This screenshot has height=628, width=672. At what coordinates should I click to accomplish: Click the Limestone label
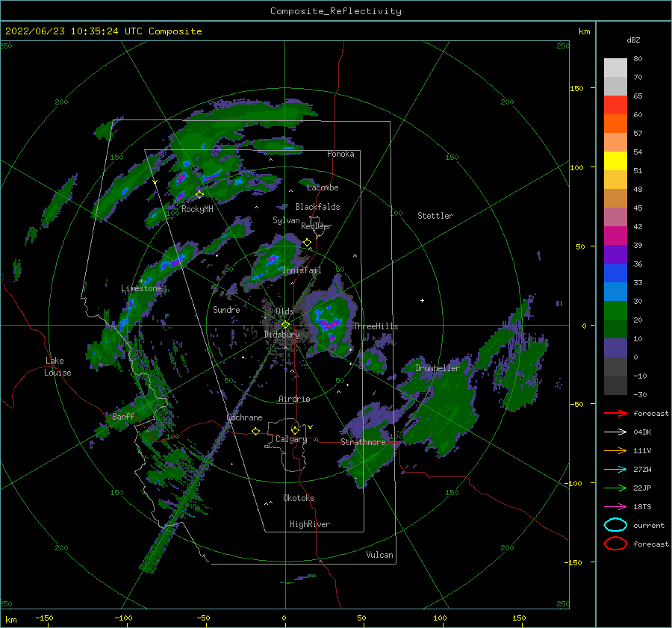point(141,288)
